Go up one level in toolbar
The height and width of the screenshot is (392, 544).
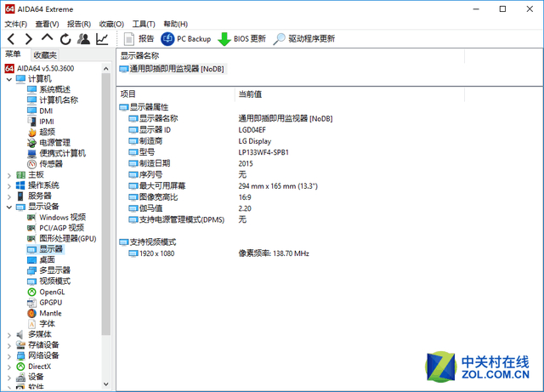(x=48, y=38)
